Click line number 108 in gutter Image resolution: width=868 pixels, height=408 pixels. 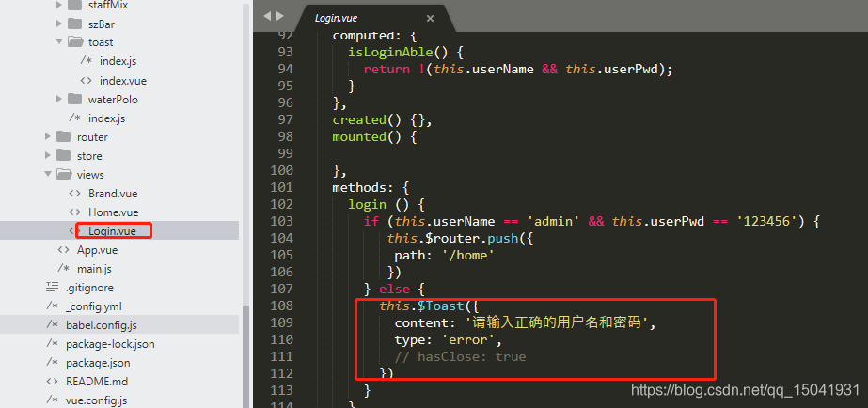pos(281,306)
